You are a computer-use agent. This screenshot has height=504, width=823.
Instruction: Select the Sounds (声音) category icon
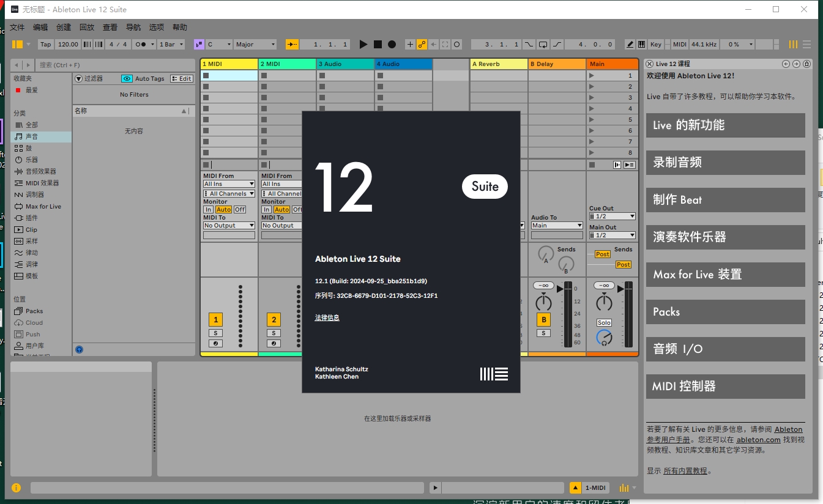tap(18, 136)
